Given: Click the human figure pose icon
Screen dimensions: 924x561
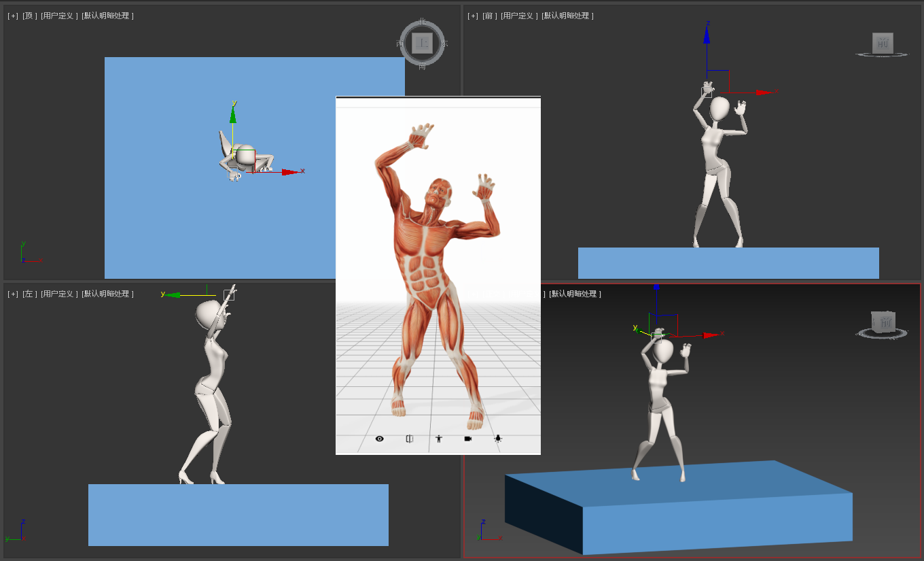Looking at the screenshot, I should (x=439, y=439).
